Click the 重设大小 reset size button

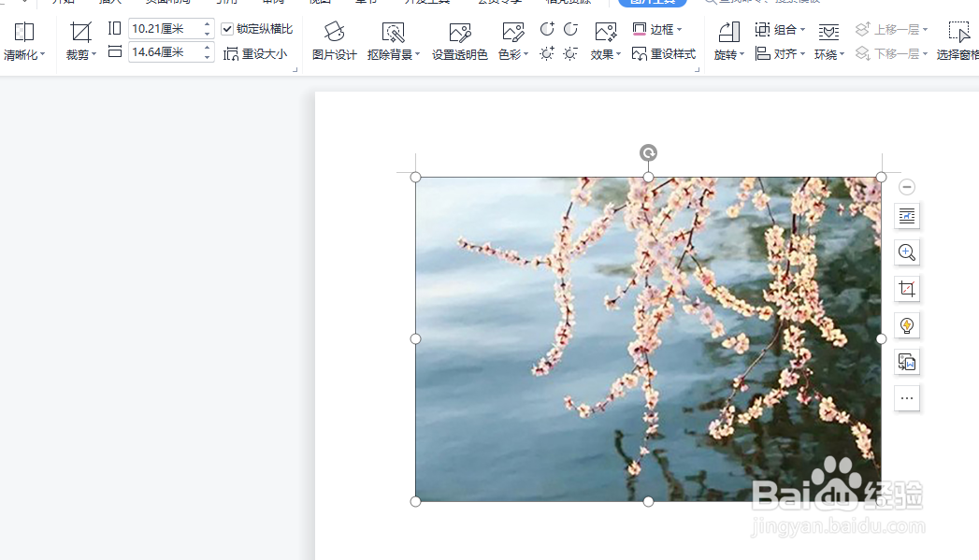pyautogui.click(x=255, y=54)
